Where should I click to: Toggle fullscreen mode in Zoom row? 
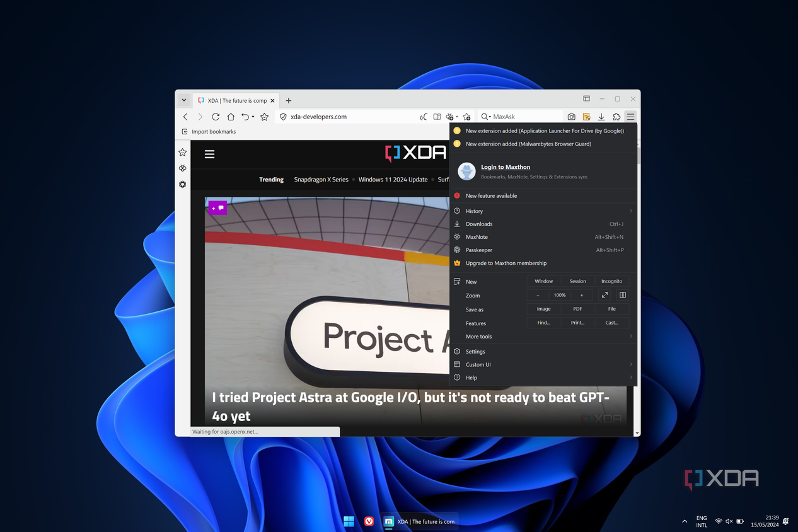pyautogui.click(x=605, y=295)
